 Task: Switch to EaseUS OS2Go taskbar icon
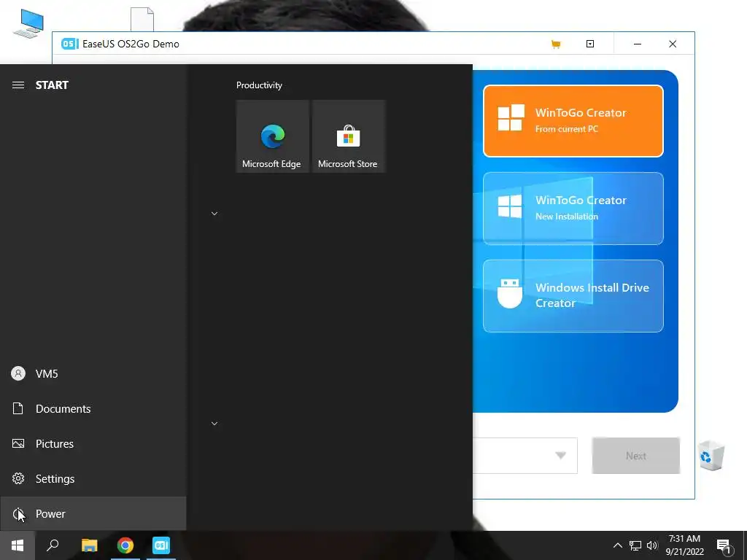[x=161, y=545]
